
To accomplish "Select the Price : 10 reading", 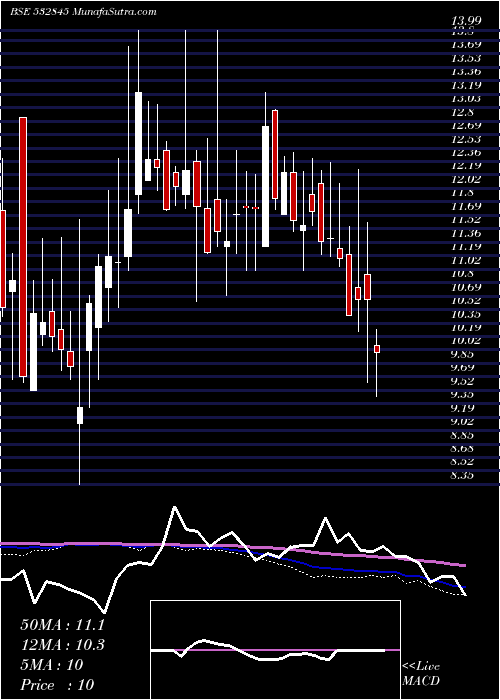I will (57, 685).
